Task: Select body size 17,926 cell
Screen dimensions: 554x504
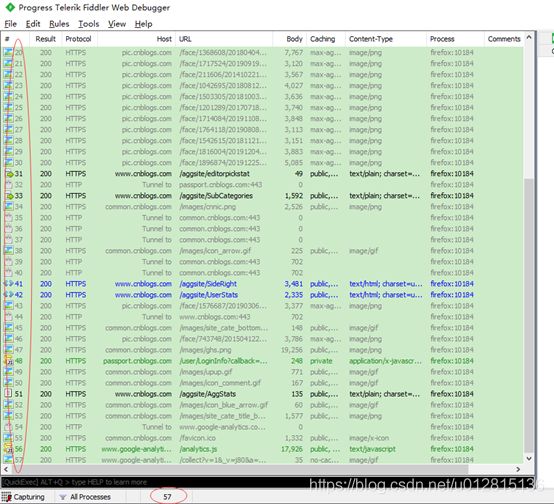Action: 292,449
